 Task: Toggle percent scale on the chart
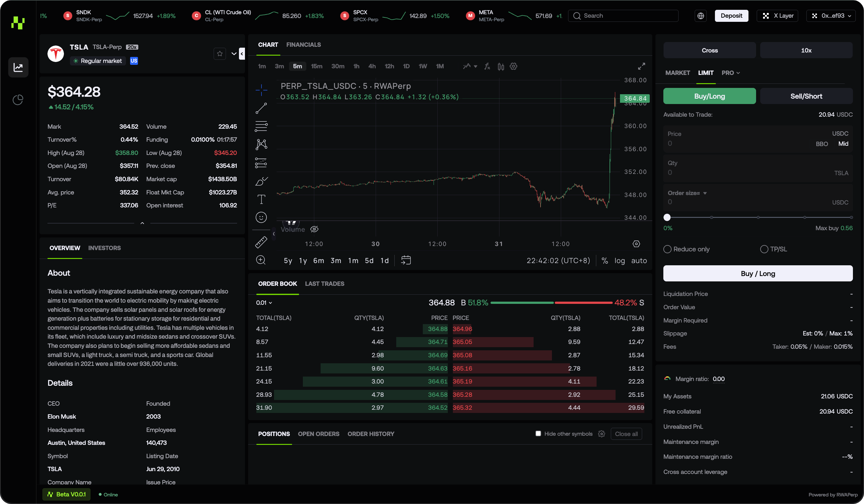[605, 261]
